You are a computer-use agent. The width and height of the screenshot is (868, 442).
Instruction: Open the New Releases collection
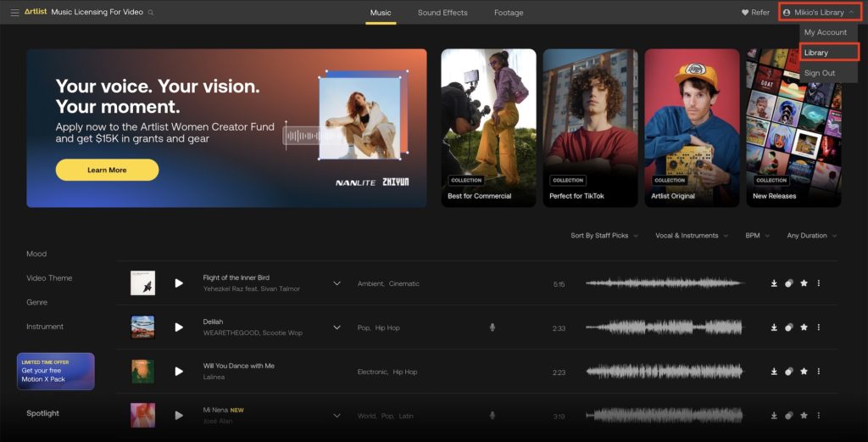[x=793, y=128]
